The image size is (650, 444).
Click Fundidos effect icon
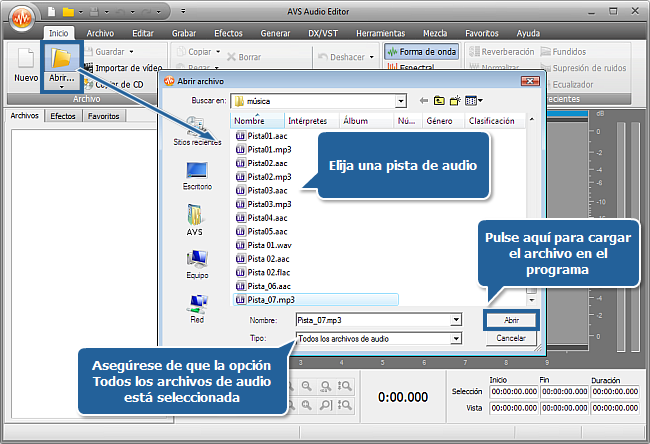(x=546, y=52)
